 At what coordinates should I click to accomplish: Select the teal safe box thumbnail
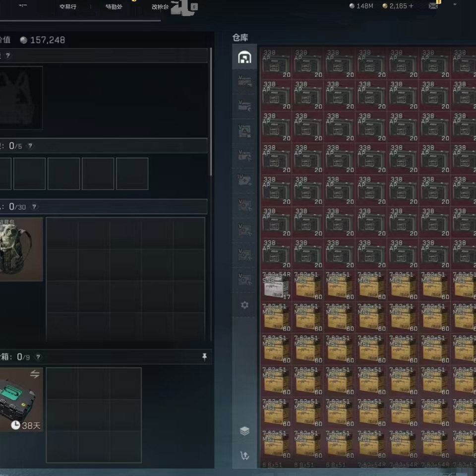(x=21, y=400)
